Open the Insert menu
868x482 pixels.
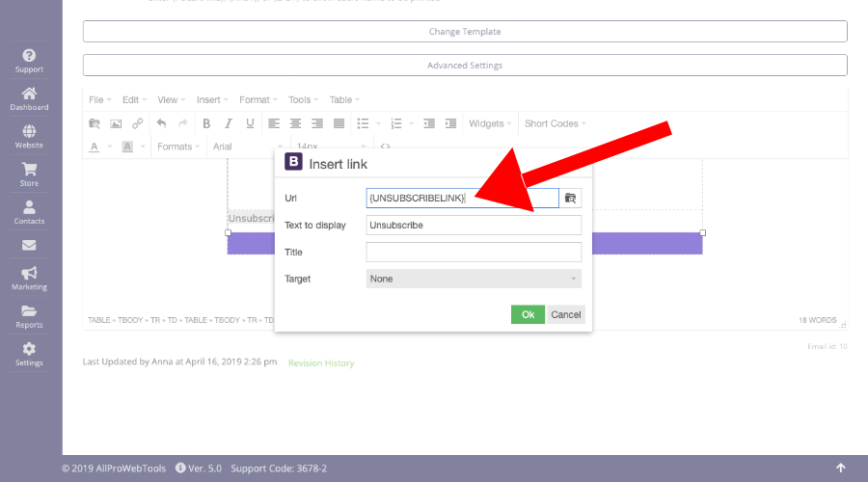(x=212, y=99)
